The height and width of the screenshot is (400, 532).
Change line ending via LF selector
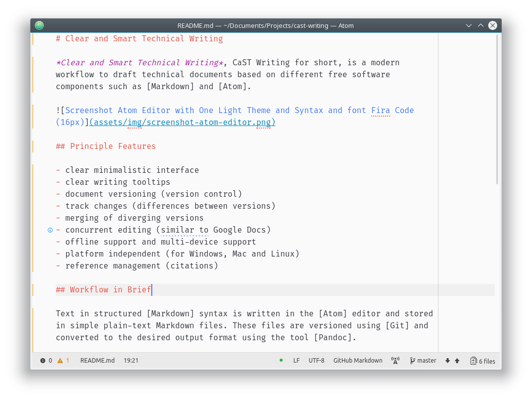(296, 361)
